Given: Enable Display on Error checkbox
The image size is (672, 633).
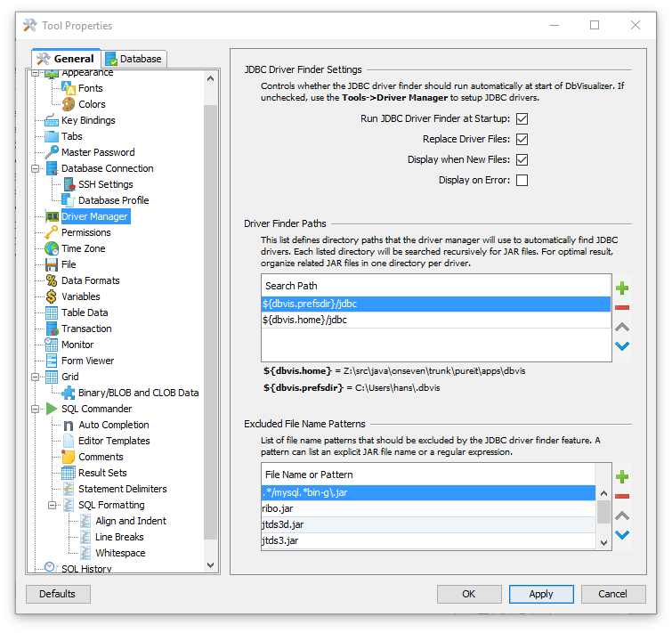Looking at the screenshot, I should pos(522,180).
